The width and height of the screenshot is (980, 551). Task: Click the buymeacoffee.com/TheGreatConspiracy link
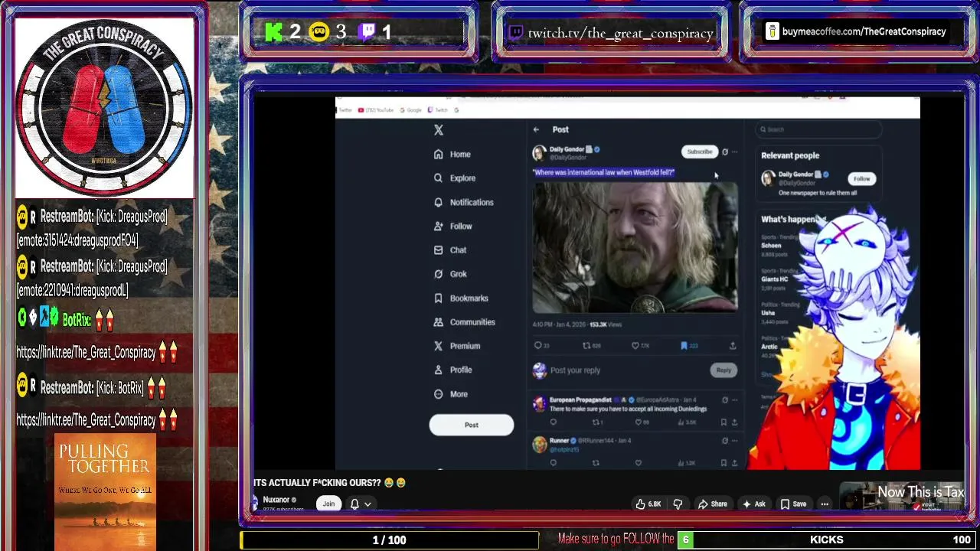(864, 31)
